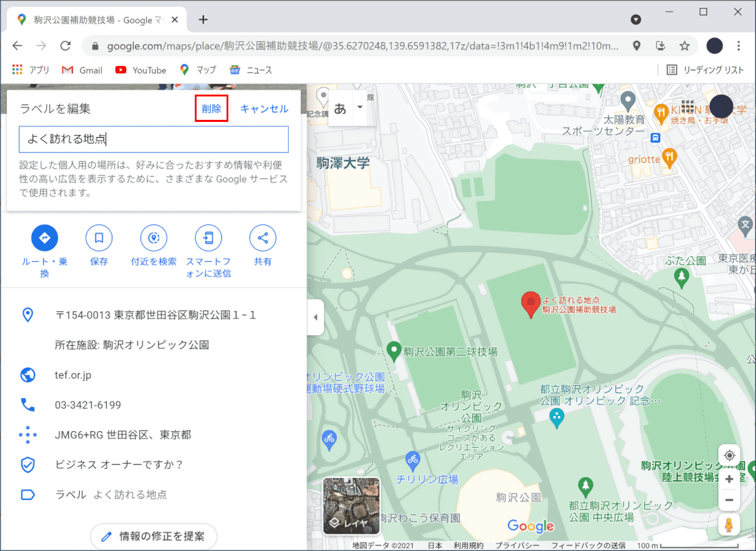Click 付近を検索 nearby search icon

tap(153, 238)
